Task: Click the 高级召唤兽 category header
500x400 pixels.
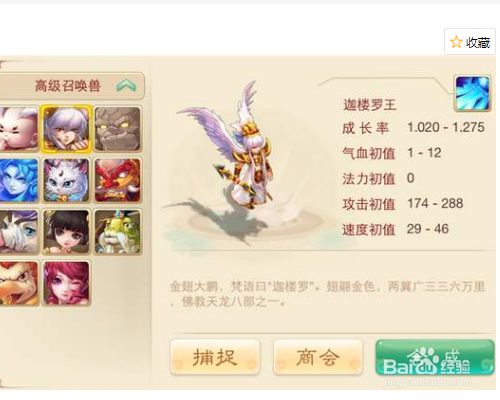Action: coord(72,86)
